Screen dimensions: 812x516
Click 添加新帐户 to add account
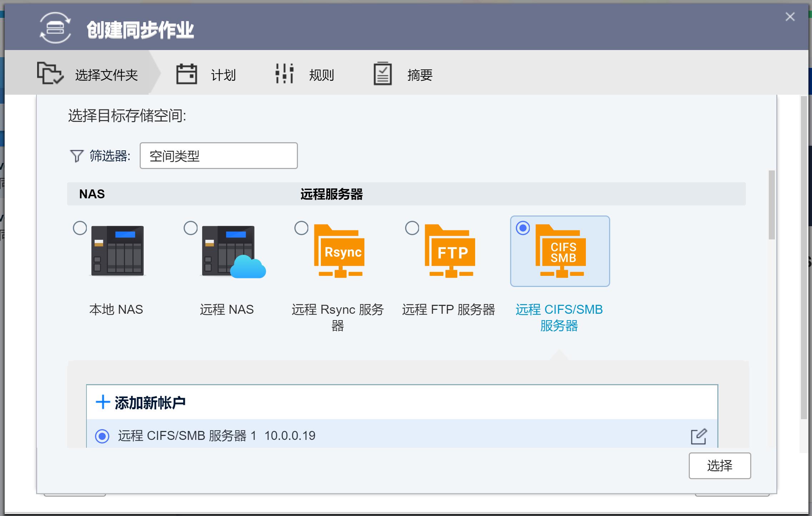[x=150, y=402]
